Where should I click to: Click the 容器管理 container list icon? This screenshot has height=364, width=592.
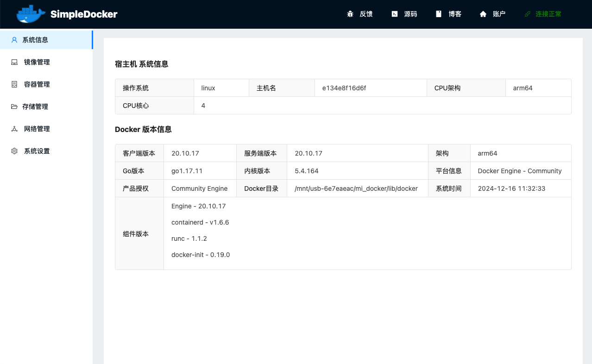click(x=14, y=84)
